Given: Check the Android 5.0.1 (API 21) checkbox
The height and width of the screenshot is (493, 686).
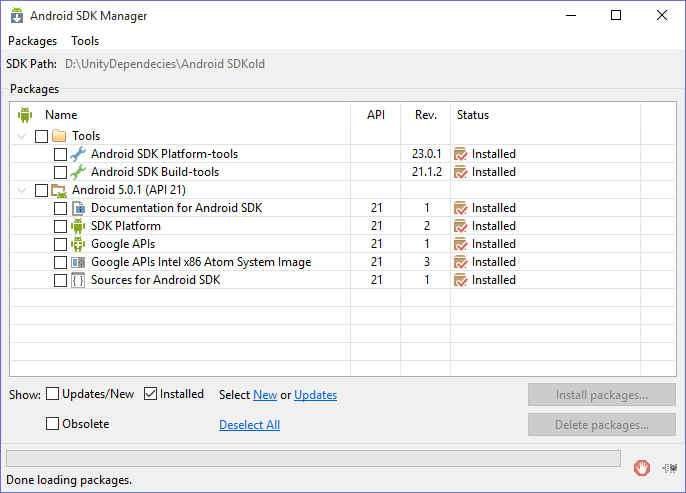Looking at the screenshot, I should tap(41, 190).
